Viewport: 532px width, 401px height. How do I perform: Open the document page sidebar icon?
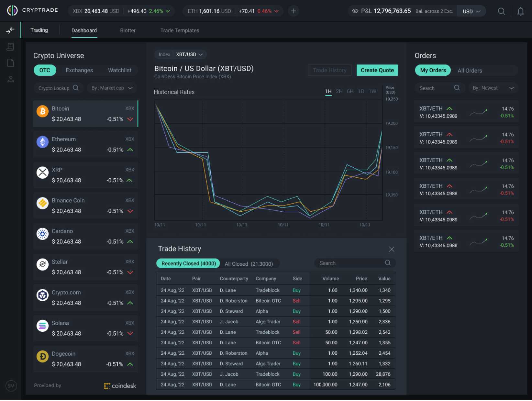[11, 63]
